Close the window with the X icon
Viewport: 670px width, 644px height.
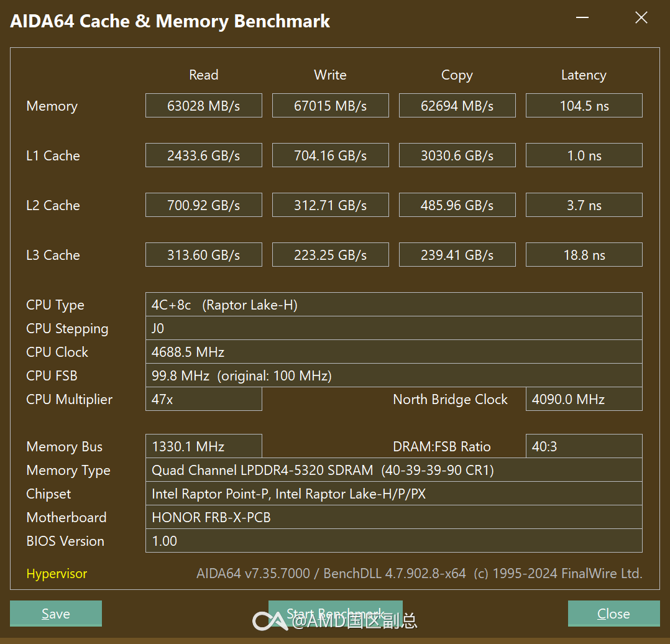641,17
